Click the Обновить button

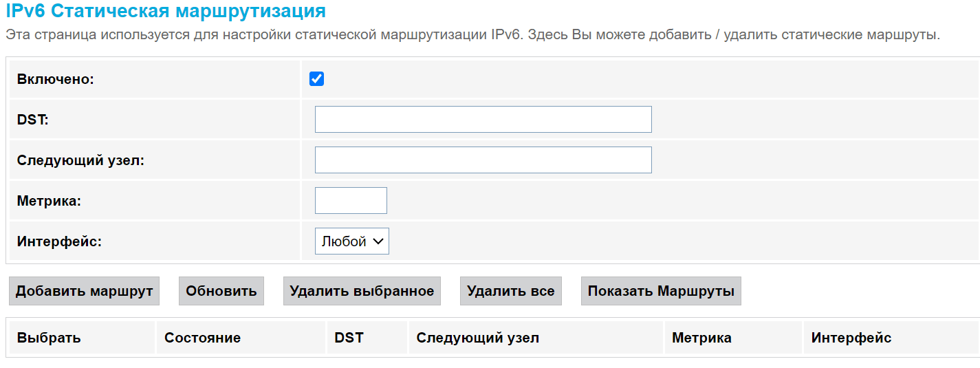221,291
